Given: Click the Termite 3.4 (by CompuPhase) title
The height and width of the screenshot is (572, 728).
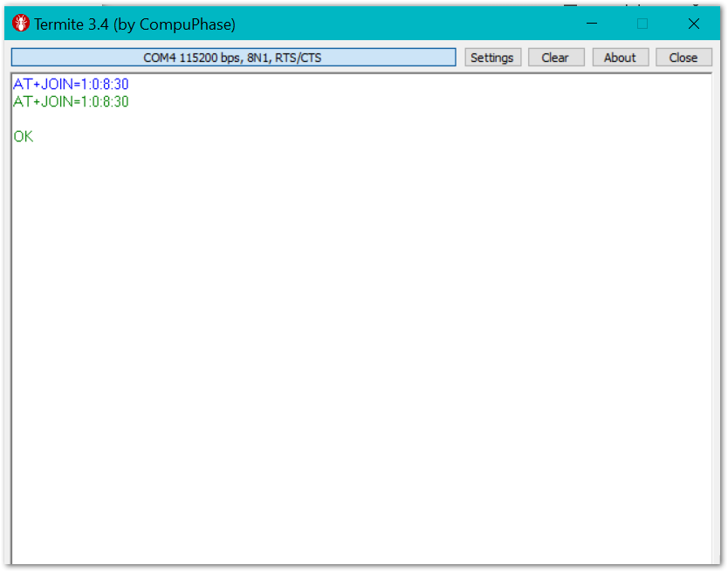Looking at the screenshot, I should (x=134, y=24).
